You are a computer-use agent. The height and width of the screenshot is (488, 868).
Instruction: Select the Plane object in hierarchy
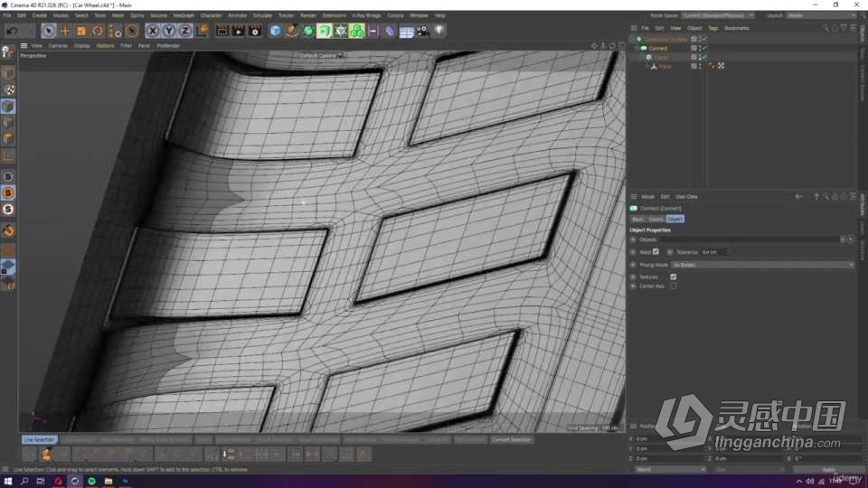pos(665,66)
